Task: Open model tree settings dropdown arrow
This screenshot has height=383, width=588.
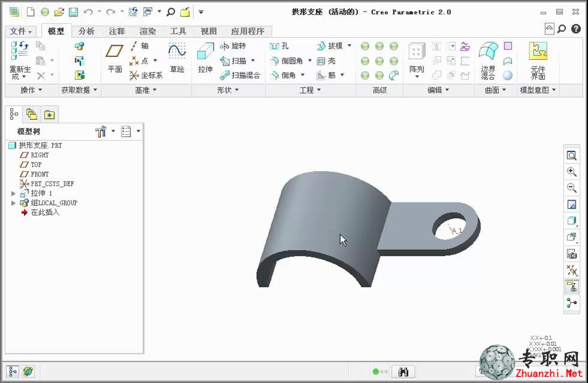Action: click(x=113, y=131)
